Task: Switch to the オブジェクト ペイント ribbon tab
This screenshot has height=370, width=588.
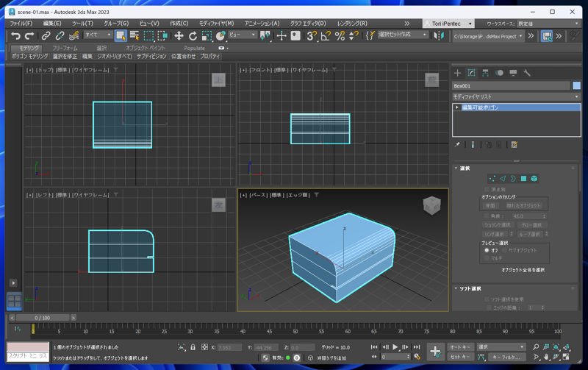Action: click(146, 48)
